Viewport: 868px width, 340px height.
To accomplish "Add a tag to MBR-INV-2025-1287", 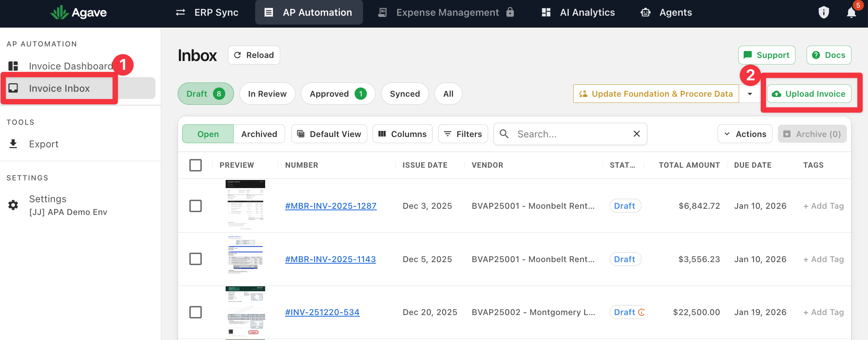I will coord(823,206).
